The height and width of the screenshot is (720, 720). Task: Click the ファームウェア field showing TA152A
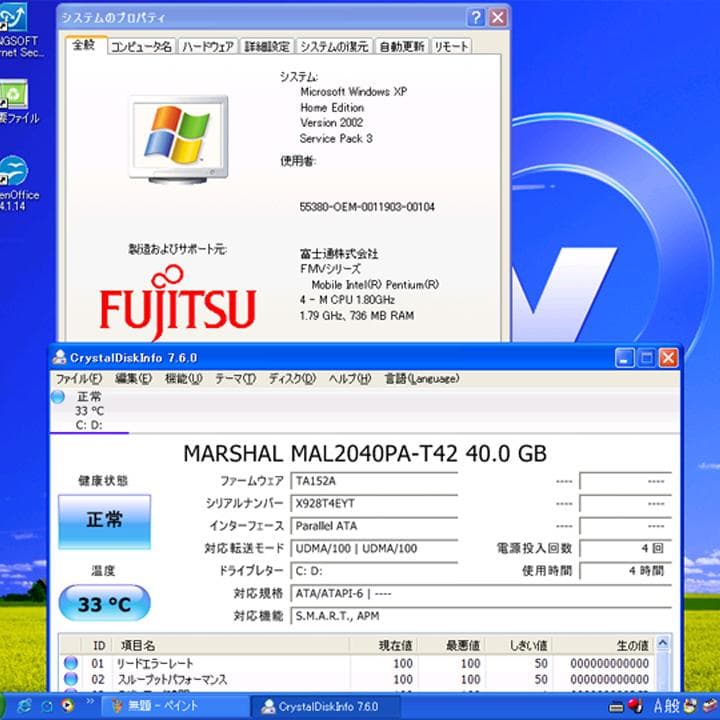(x=374, y=481)
